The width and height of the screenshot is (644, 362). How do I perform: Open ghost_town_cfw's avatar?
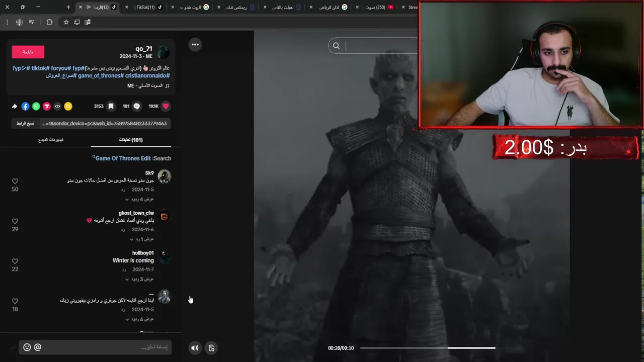165,217
